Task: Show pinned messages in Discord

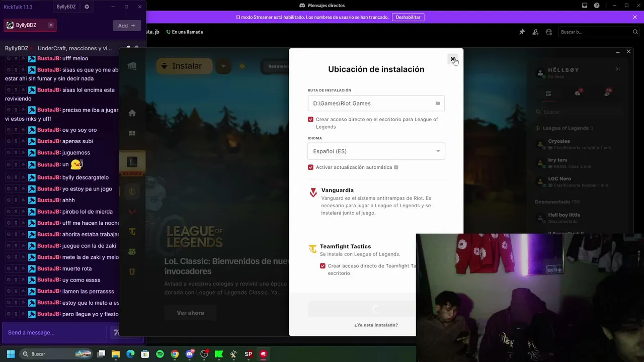Action: (x=522, y=32)
